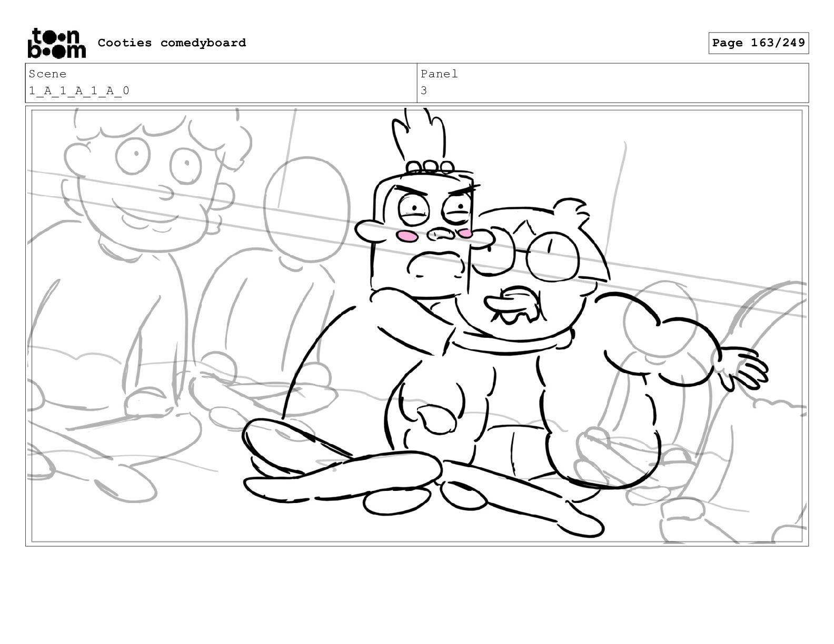Click the 'Panel' header label
This screenshot has width=834, height=644.
pyautogui.click(x=439, y=74)
